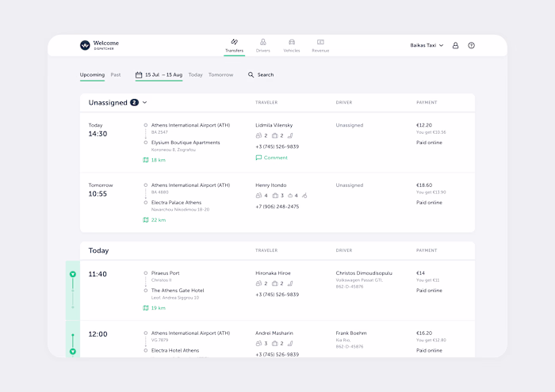Viewport: 555px width, 392px height.
Task: Filter transfers by Today
Action: (x=195, y=75)
